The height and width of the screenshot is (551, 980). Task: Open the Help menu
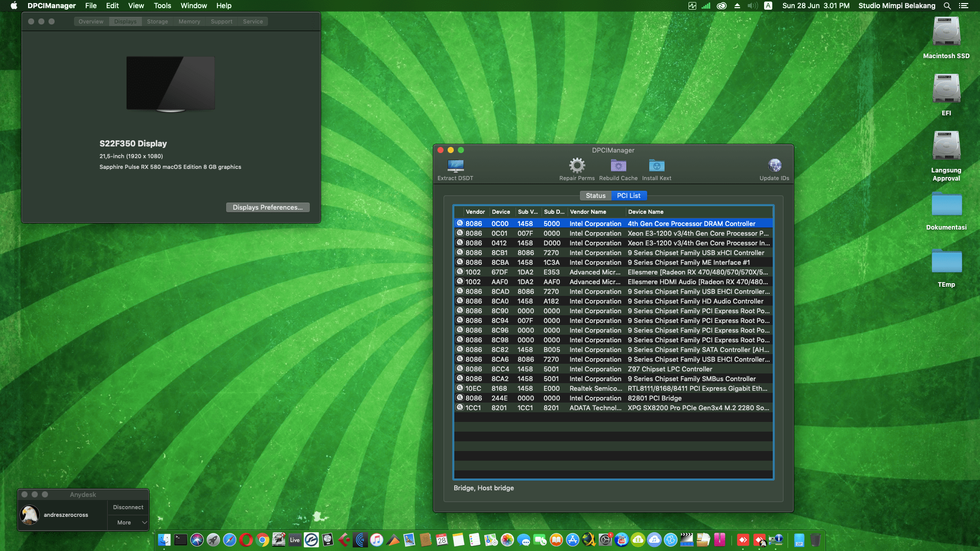(x=224, y=6)
